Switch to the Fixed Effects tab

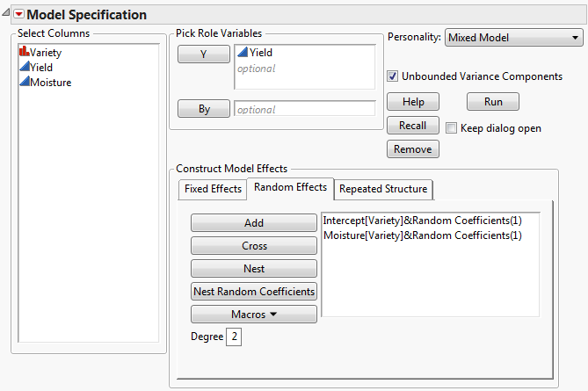coord(212,189)
